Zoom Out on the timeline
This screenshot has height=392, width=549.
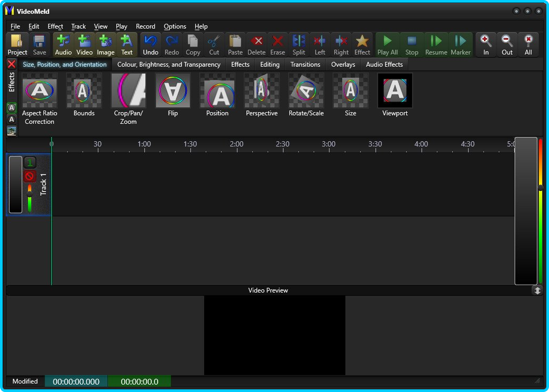pos(507,45)
